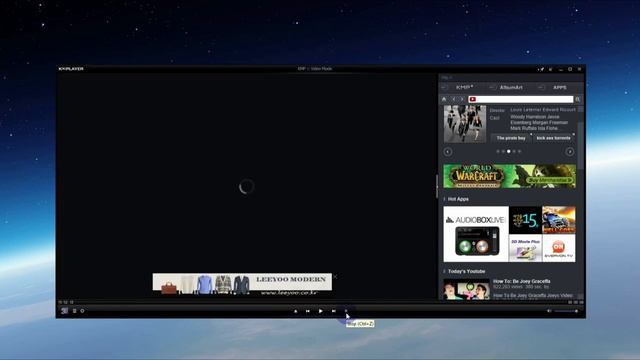Click the KMPLAYER logo in title bar
This screenshot has height=360, width=640.
tap(71, 69)
